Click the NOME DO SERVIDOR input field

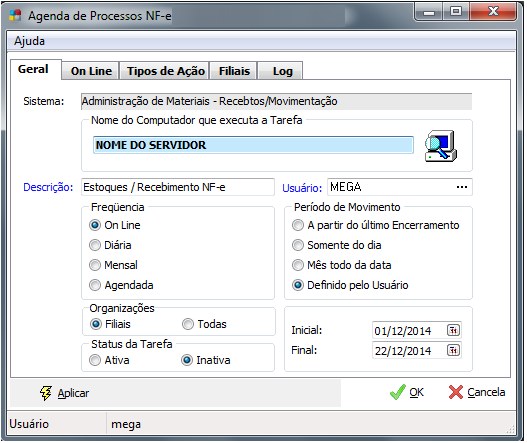[x=253, y=145]
